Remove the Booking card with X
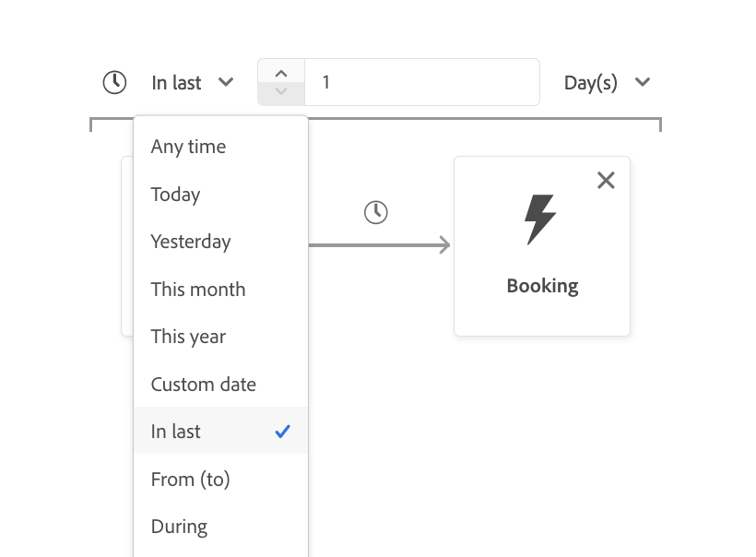Screen dimensions: 756x557 [x=606, y=181]
